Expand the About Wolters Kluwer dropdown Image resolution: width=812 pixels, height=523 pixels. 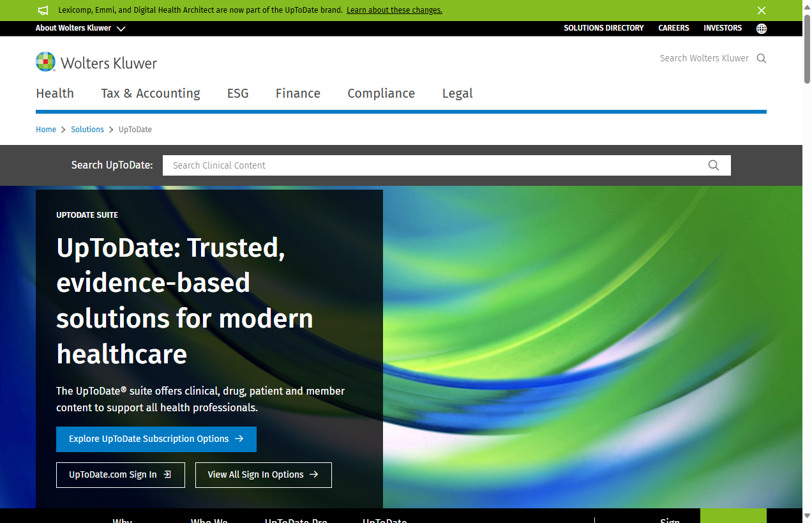click(x=80, y=29)
